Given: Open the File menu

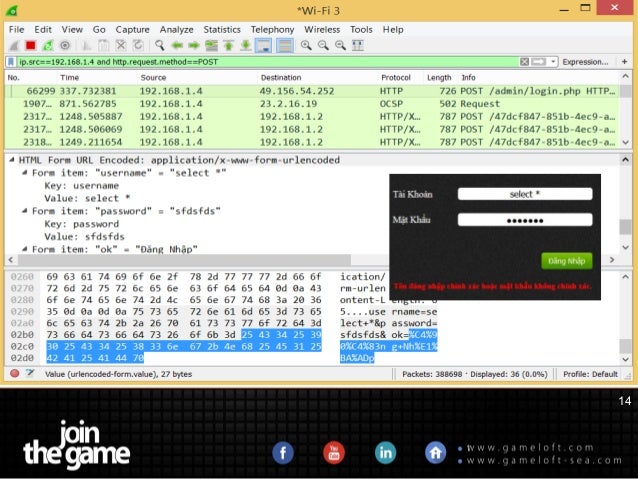Looking at the screenshot, I should pos(16,29).
